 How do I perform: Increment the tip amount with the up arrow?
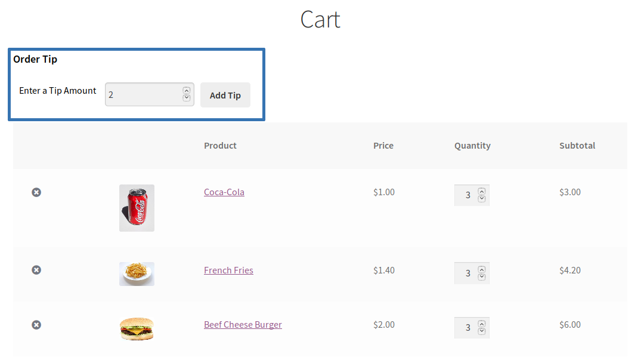pos(185,90)
